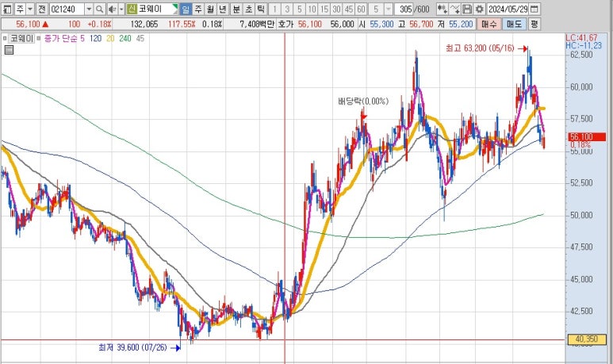
Task: Click the HC:-11.23 indicator text
Action: [x=584, y=45]
